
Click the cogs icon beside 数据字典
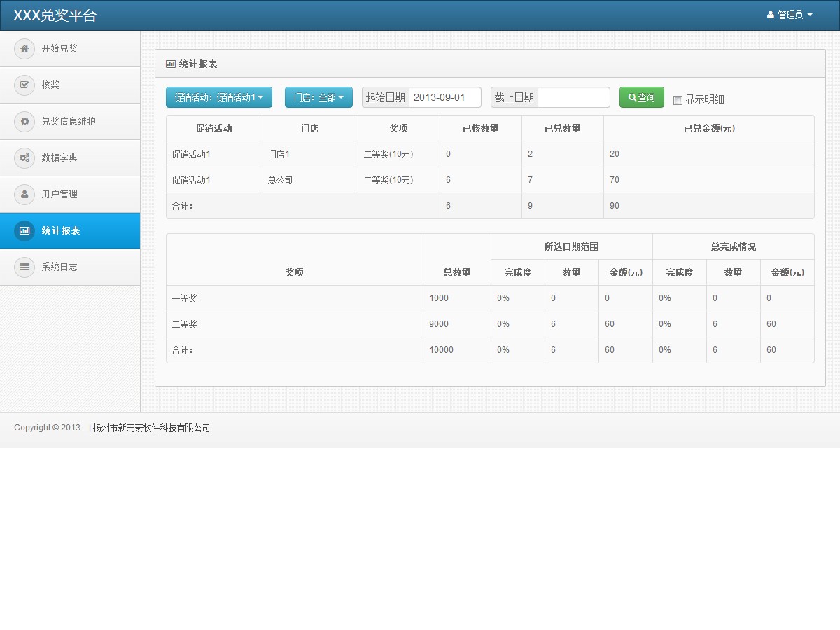[24, 158]
